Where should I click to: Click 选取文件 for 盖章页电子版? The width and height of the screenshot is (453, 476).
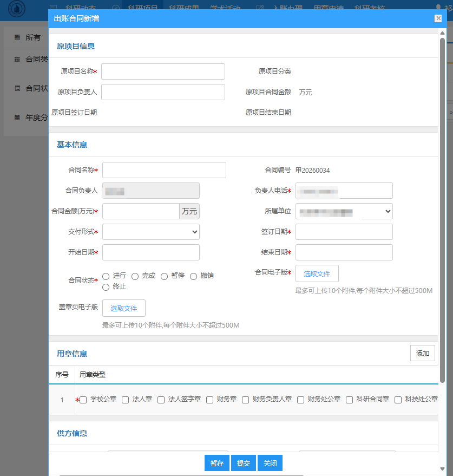(x=124, y=308)
